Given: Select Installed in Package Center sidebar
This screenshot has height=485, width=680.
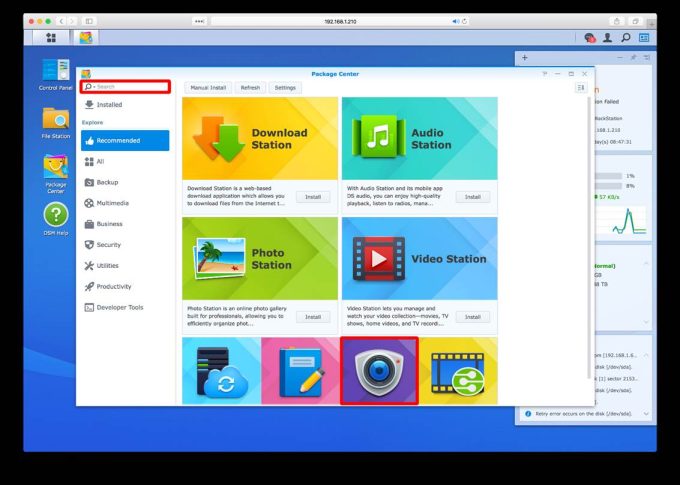Looking at the screenshot, I should (x=109, y=104).
